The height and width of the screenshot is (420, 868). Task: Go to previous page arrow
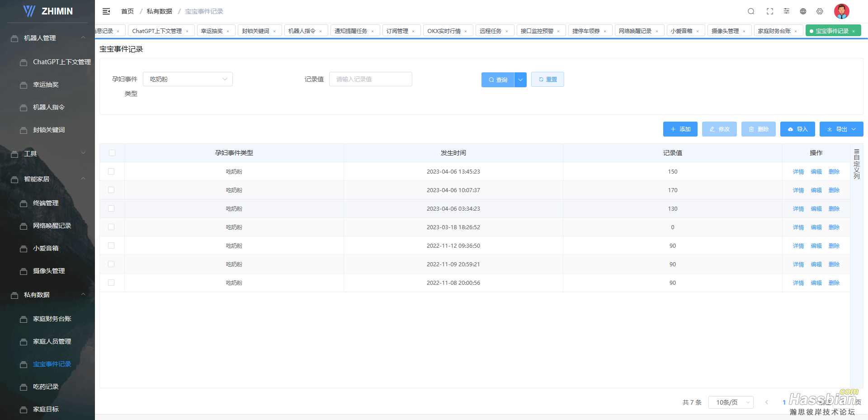767,402
